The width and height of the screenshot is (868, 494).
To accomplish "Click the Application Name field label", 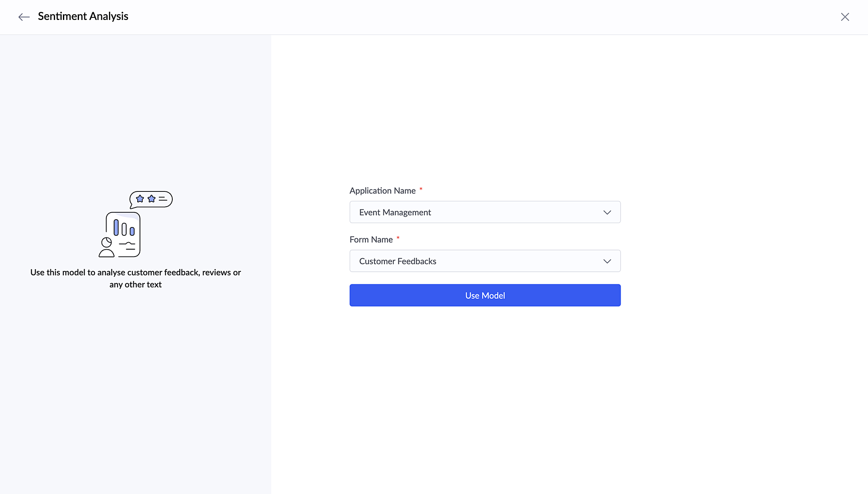I will 382,191.
